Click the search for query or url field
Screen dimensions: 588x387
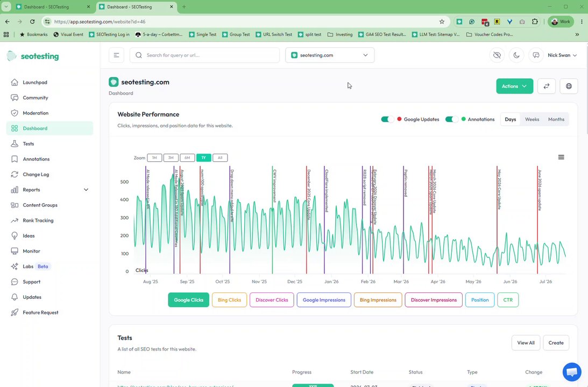click(204, 55)
